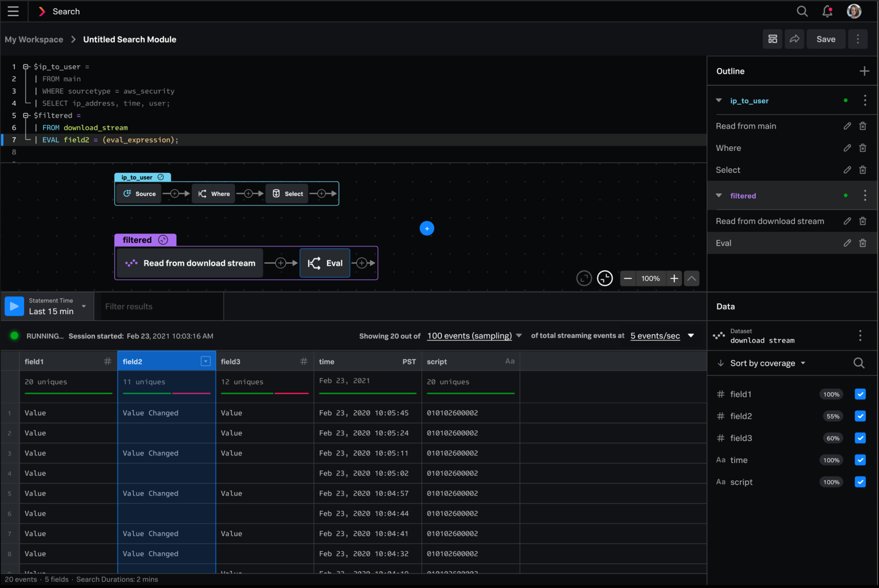
Task: Delete the Select step
Action: pos(862,170)
